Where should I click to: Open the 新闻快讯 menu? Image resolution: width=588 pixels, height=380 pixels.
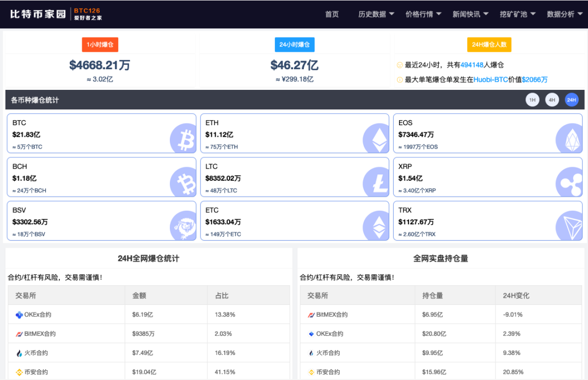(467, 14)
